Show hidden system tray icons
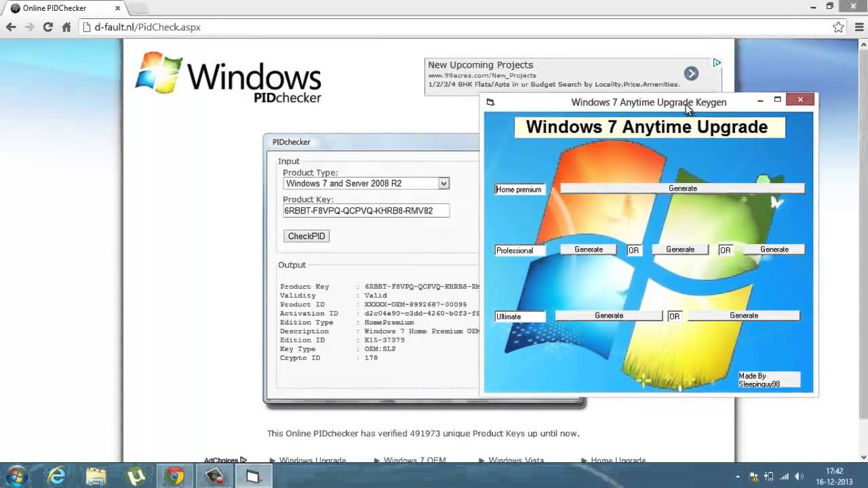868x488 pixels. [738, 476]
